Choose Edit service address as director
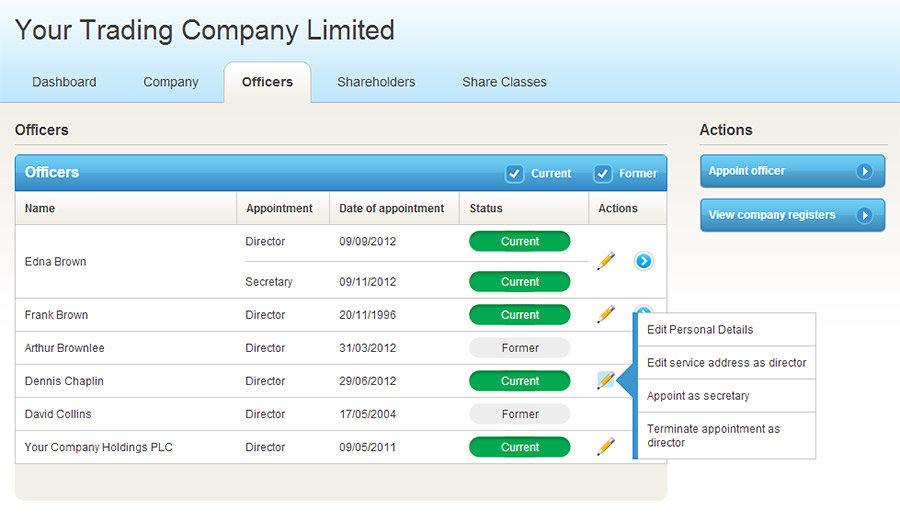Screen dimensions: 900x532 [726, 363]
